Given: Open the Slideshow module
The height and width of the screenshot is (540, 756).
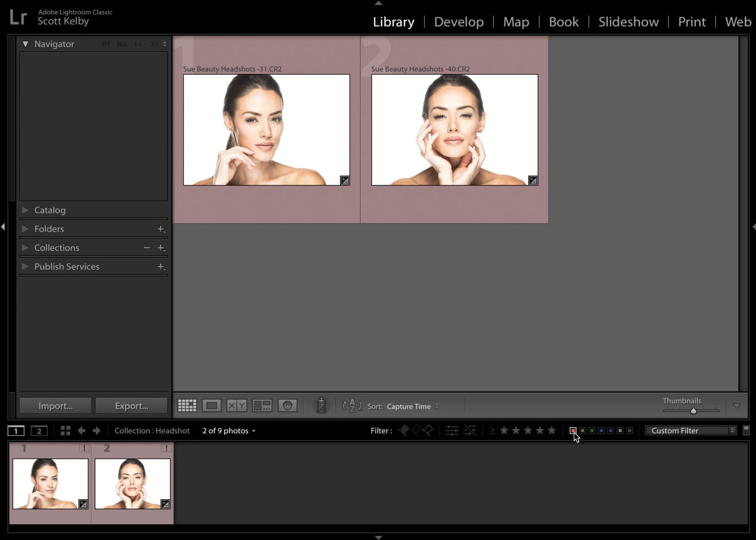Looking at the screenshot, I should (x=628, y=22).
